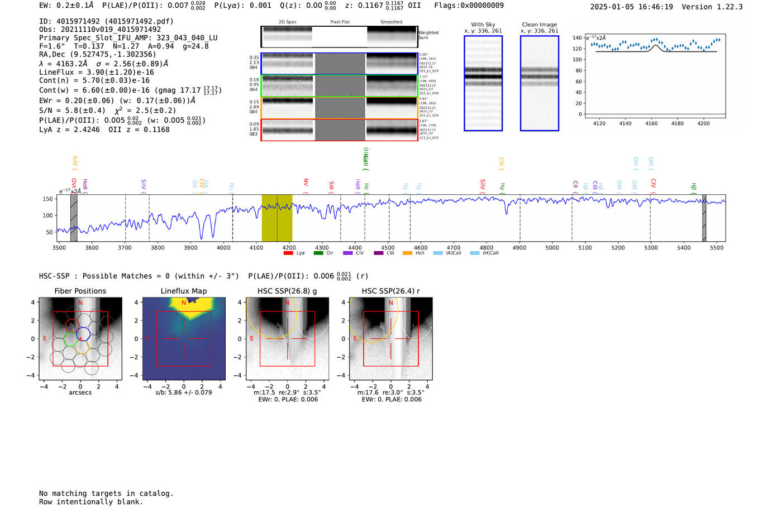Click the orange circle fiber in Fiber Positions
Viewport: 782px width, 532px height.
point(81,347)
